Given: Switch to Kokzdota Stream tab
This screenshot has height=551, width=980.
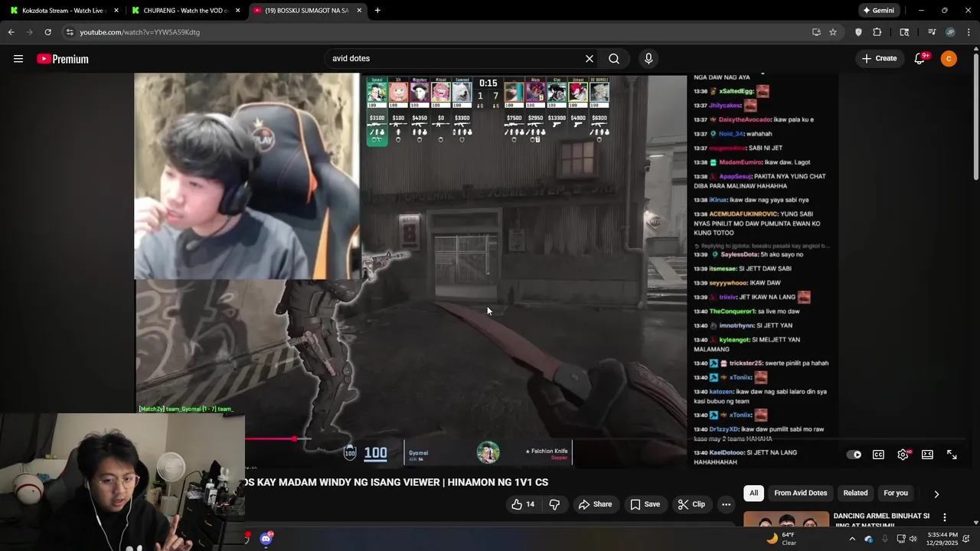Looking at the screenshot, I should pyautogui.click(x=65, y=11).
